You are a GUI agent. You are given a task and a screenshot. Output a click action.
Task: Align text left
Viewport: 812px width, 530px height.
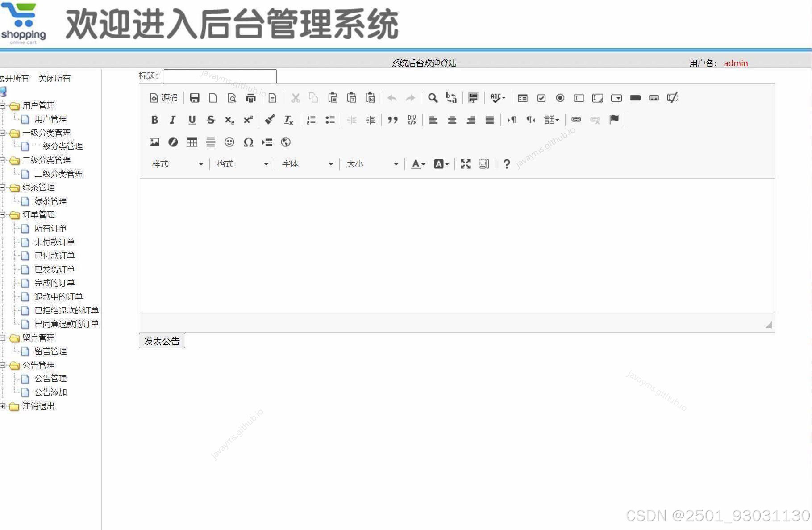click(433, 120)
